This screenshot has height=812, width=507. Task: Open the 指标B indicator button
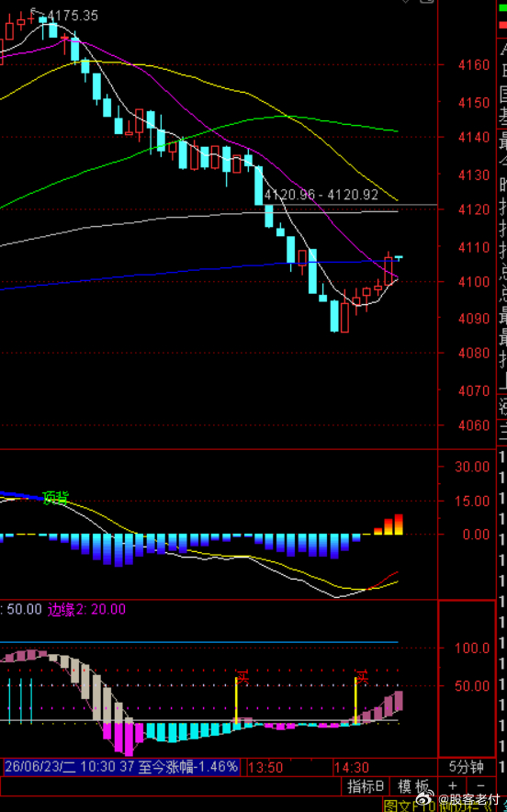click(366, 786)
